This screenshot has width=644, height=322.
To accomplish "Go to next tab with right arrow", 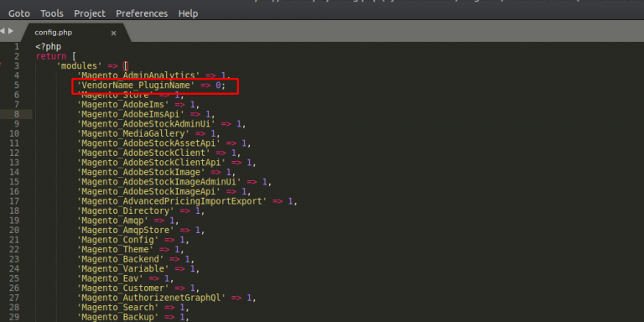I will click(x=11, y=31).
